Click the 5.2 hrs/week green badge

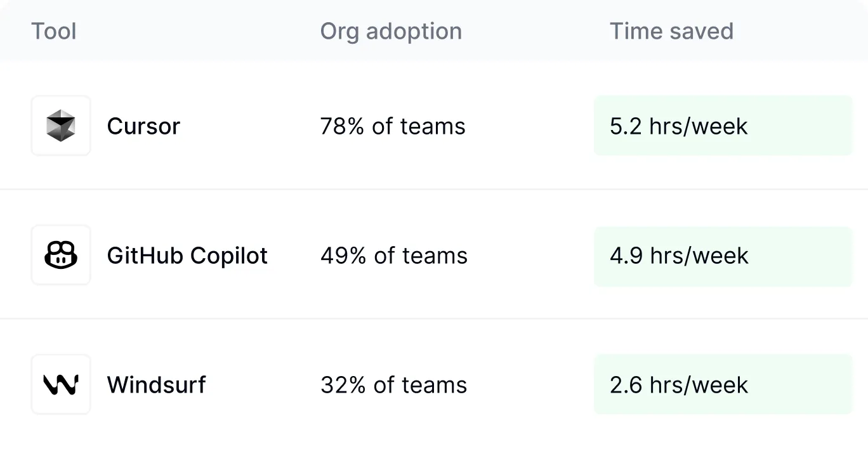(x=723, y=126)
